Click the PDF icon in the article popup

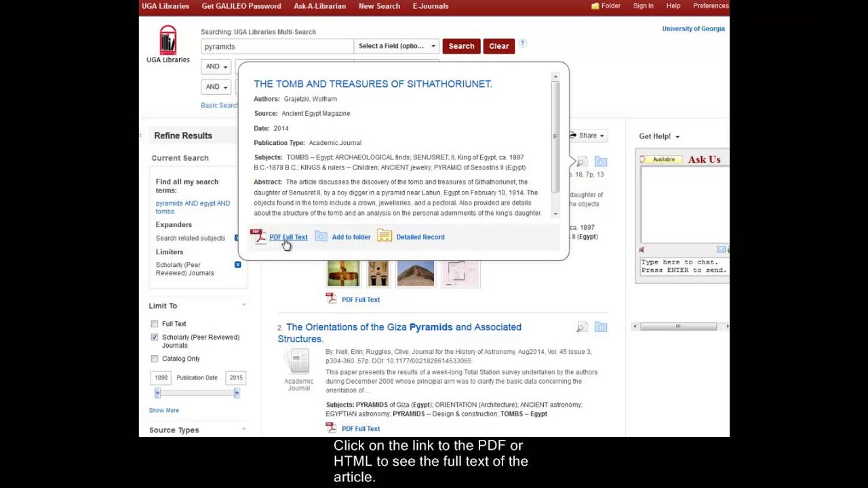tap(258, 236)
